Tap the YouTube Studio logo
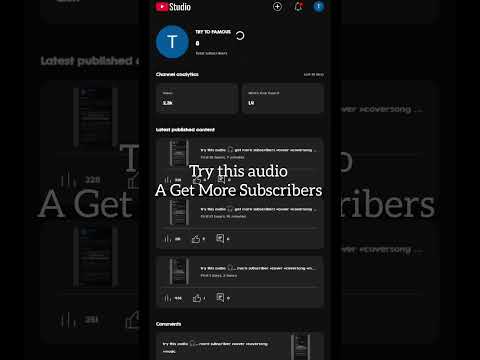 pyautogui.click(x=173, y=7)
